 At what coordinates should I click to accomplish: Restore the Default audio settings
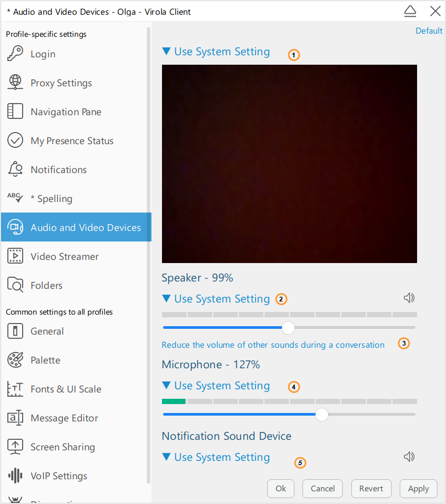(429, 31)
